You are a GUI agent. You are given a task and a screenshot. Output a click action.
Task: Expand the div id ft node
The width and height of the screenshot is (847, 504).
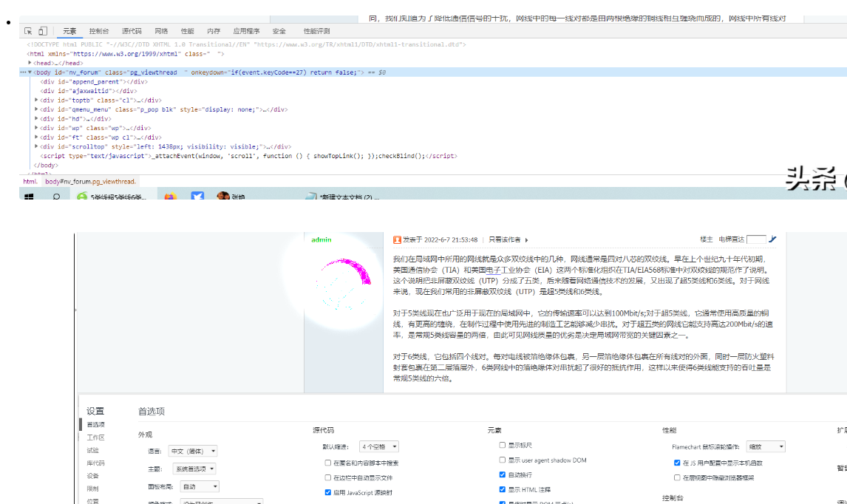[36, 137]
